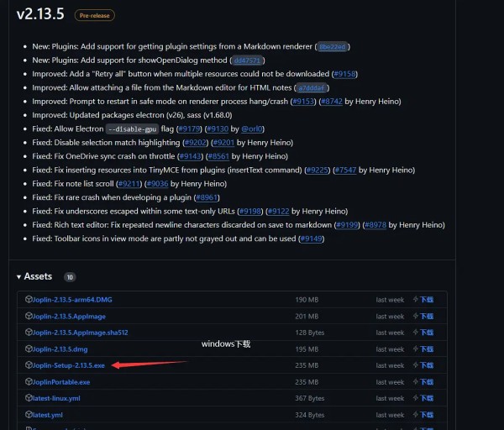Download latest-linux.yml asset file
Screen dimensions: 504x430
56,398
